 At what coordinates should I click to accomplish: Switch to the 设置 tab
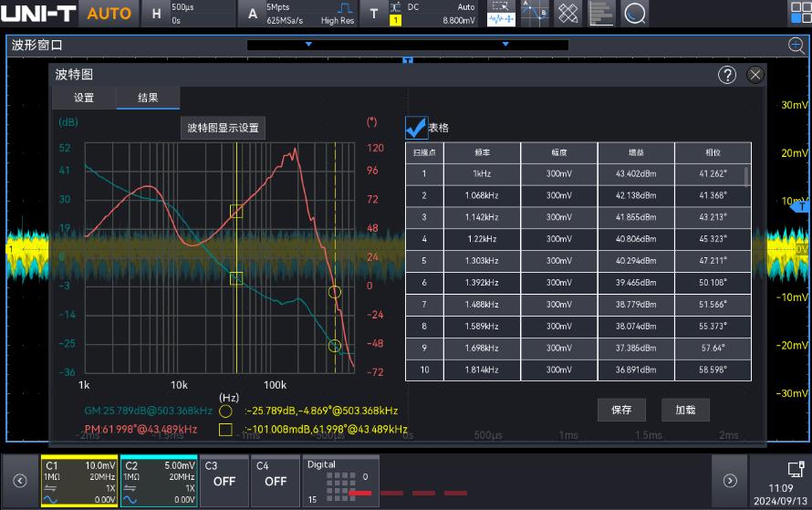pos(84,99)
